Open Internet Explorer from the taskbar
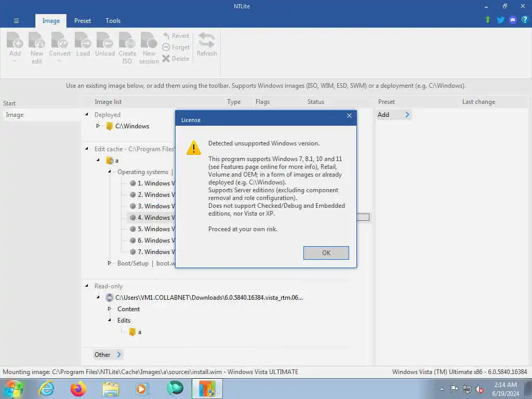Image resolution: width=532 pixels, height=399 pixels. [x=46, y=389]
